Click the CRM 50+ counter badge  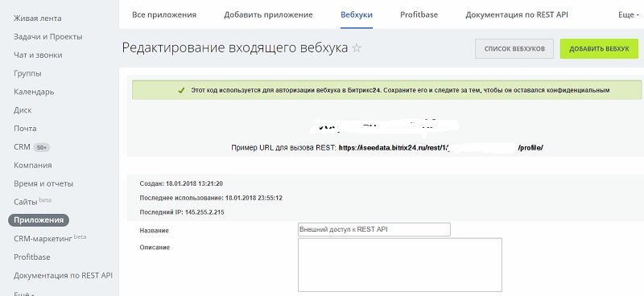42,147
